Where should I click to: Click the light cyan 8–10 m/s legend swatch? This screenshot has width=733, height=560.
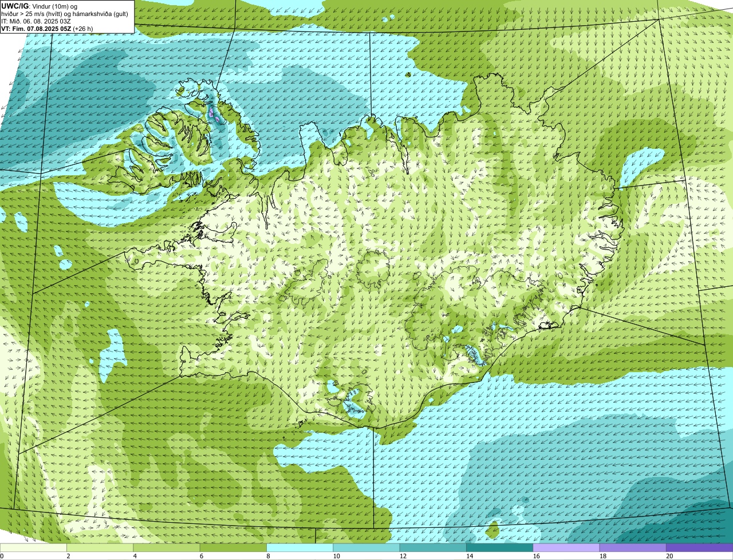click(301, 547)
